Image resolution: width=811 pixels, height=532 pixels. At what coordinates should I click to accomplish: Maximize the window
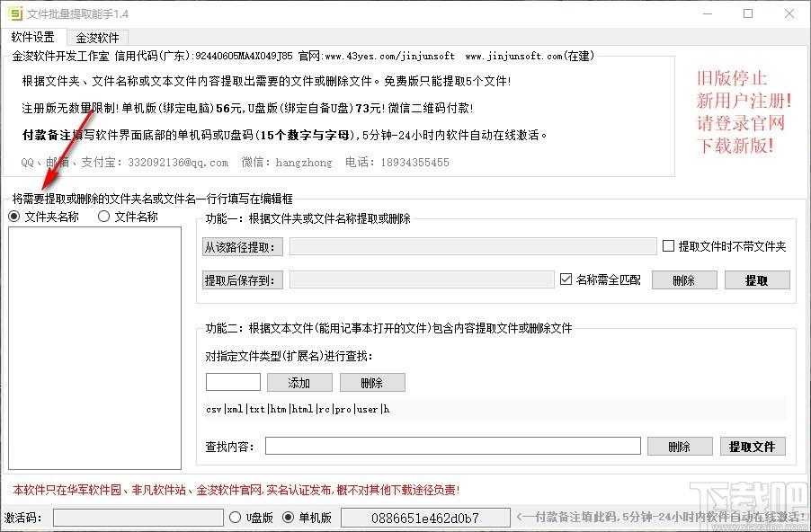[748, 14]
